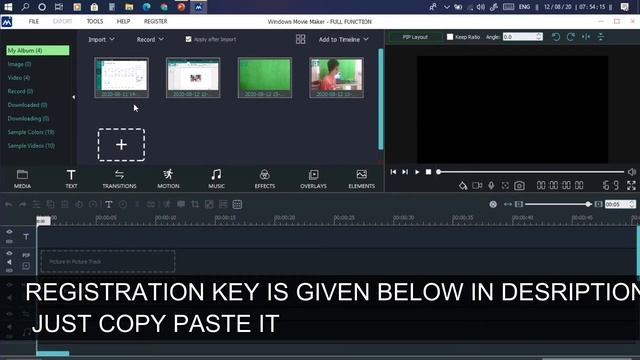Click the speaker volume icon beside the seek bar
The image size is (640, 360).
632,172
